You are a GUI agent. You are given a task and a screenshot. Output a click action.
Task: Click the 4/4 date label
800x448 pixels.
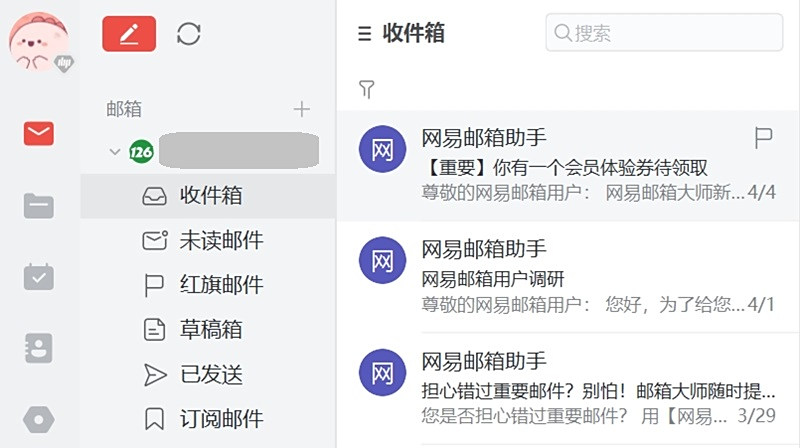[761, 192]
